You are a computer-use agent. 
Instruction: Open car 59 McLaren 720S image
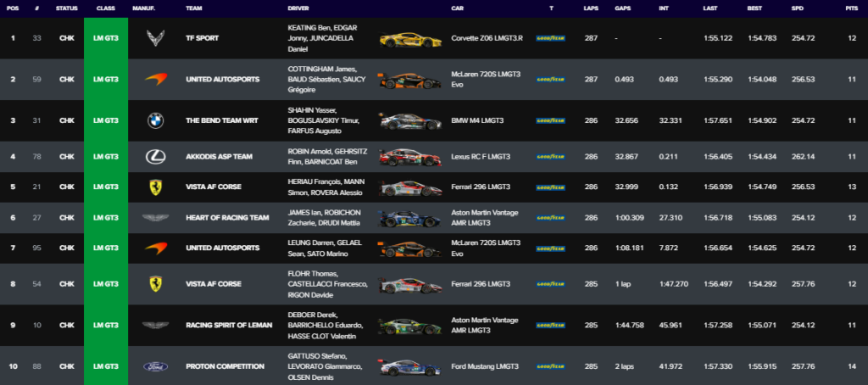409,81
